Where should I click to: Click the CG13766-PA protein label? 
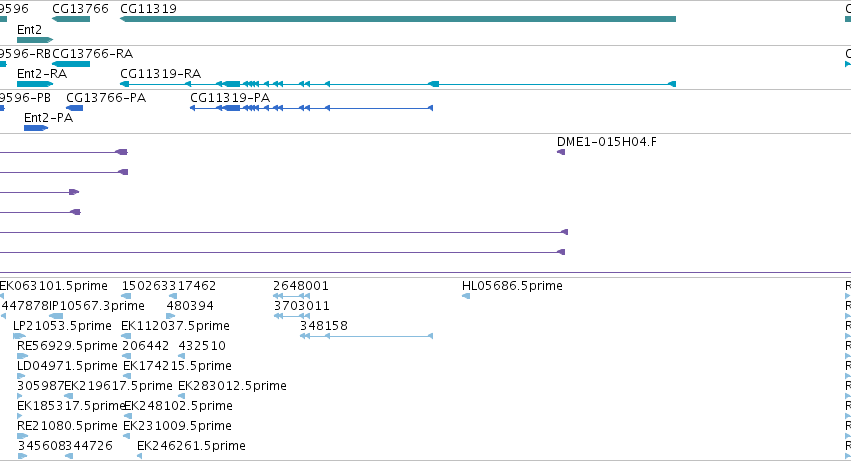click(x=106, y=98)
